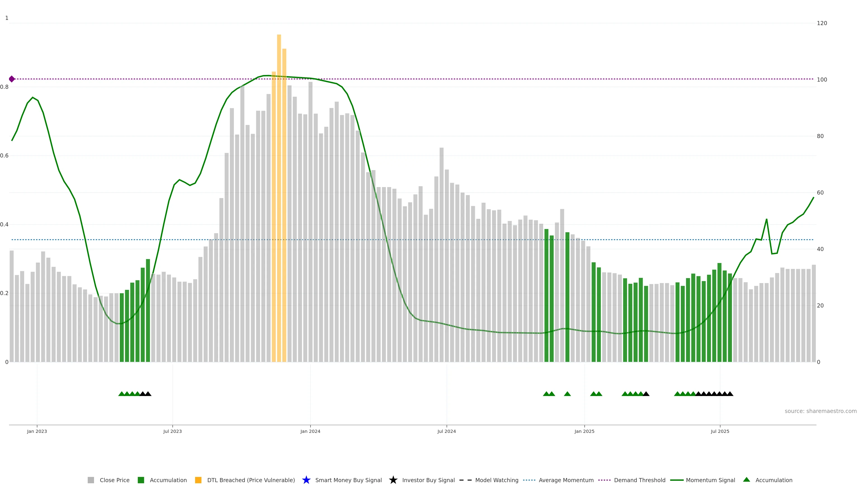Click the purple diamond on Demand Threshold line
This screenshot has height=488, width=868.
pos(12,79)
